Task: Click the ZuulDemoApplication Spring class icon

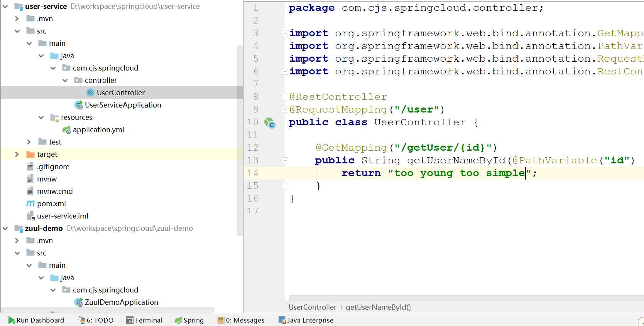Action: tap(79, 302)
